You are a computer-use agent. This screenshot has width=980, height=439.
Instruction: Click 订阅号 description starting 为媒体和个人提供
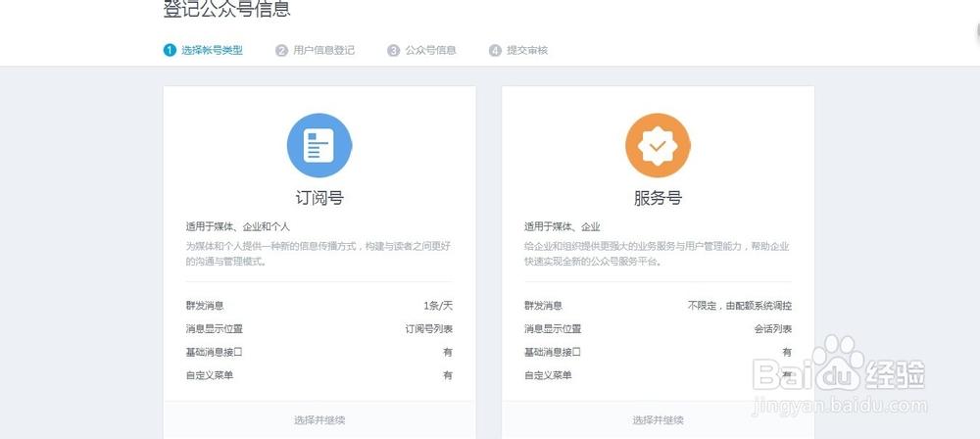click(x=318, y=254)
